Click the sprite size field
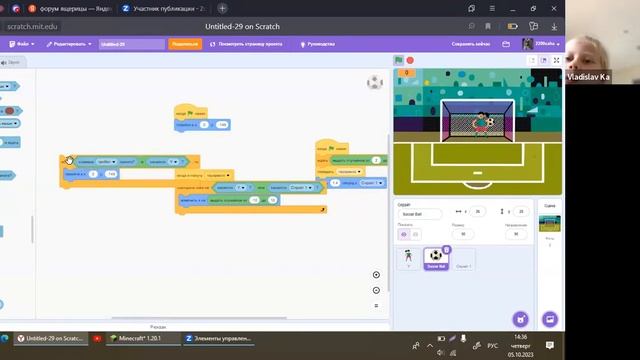Viewport: 640px width, 360px height. [463, 234]
